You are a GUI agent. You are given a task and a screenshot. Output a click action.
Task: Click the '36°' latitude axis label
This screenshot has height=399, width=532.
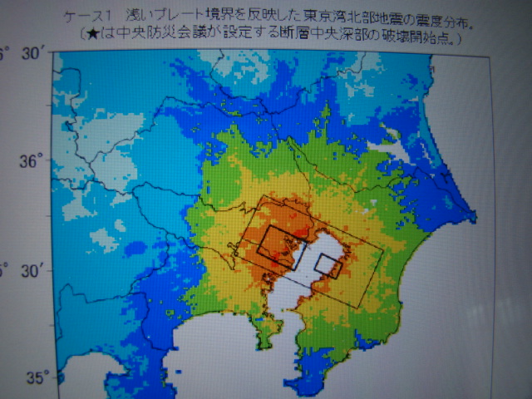coord(32,160)
